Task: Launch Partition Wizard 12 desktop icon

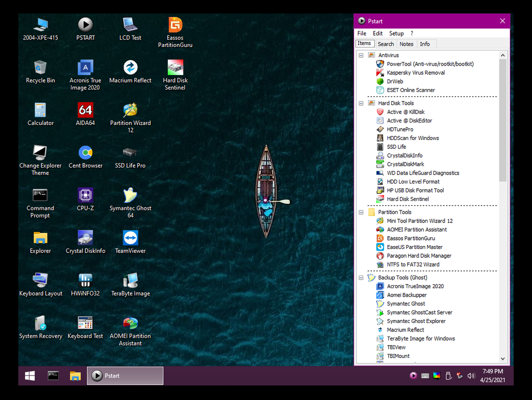Action: point(130,118)
